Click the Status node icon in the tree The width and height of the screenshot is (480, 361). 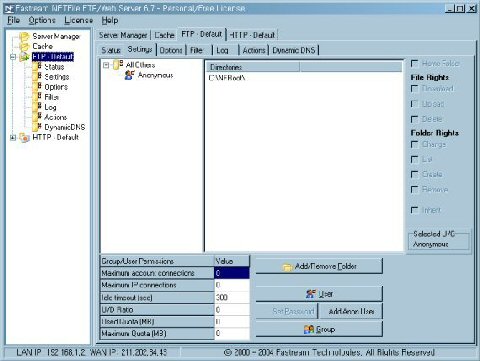tap(37, 67)
